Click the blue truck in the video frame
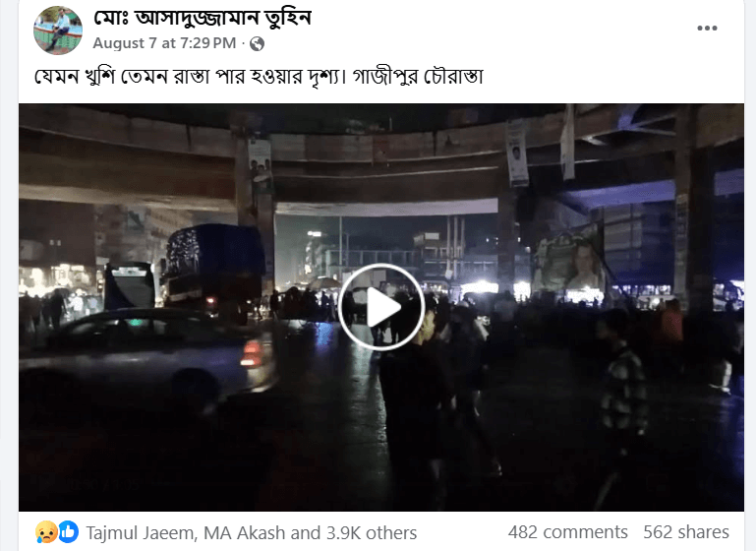Screen dimensions: 756x551 [x=213, y=268]
